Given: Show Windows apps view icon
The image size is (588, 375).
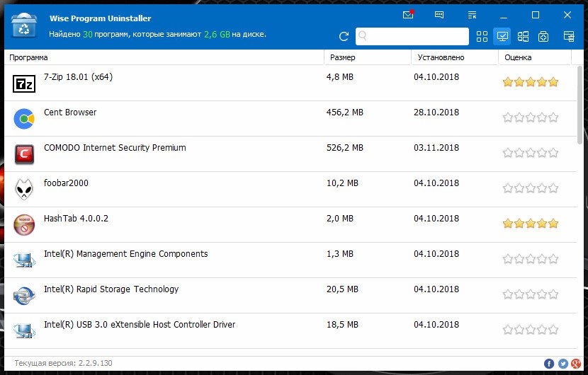Looking at the screenshot, I should [x=523, y=36].
